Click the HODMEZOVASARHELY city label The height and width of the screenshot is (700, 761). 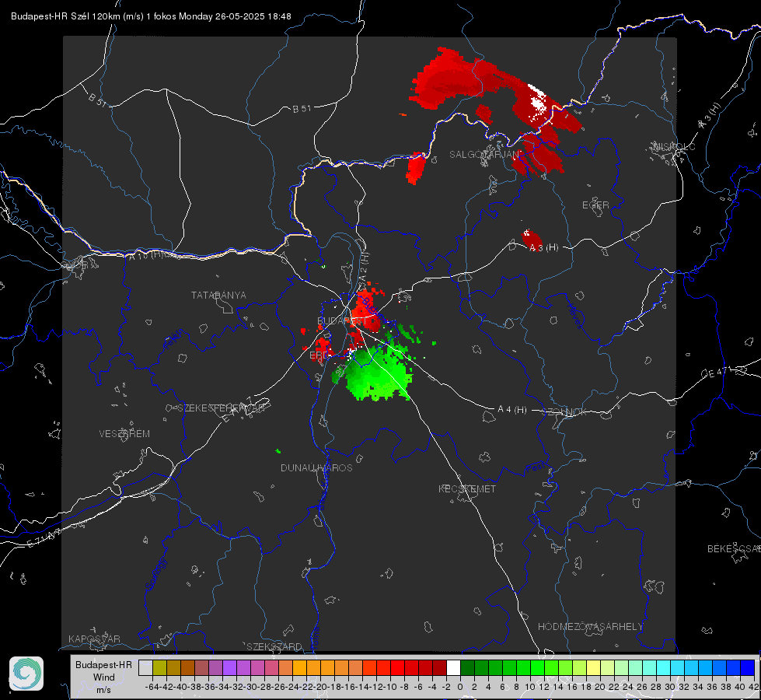[x=590, y=627]
